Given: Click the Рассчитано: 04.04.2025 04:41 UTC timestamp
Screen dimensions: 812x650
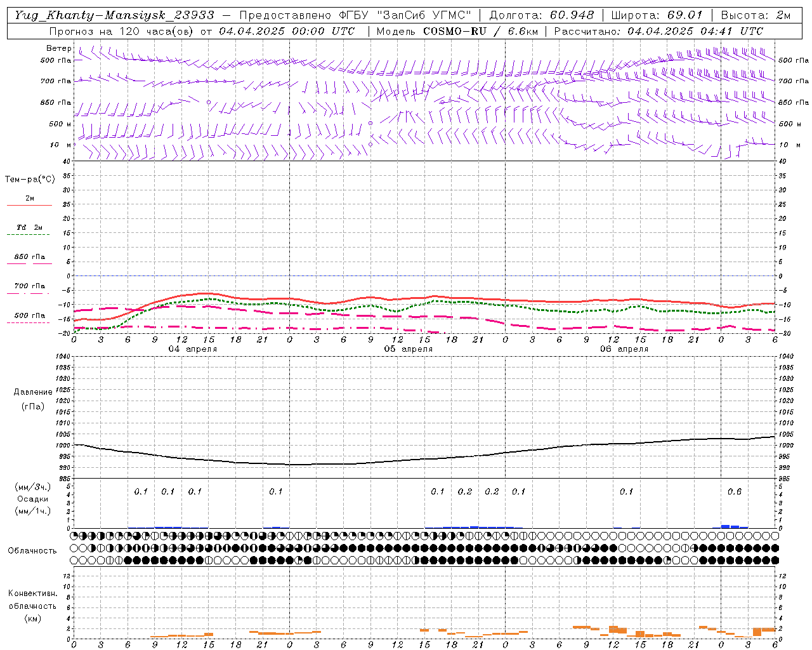Looking at the screenshot, I should 658,31.
